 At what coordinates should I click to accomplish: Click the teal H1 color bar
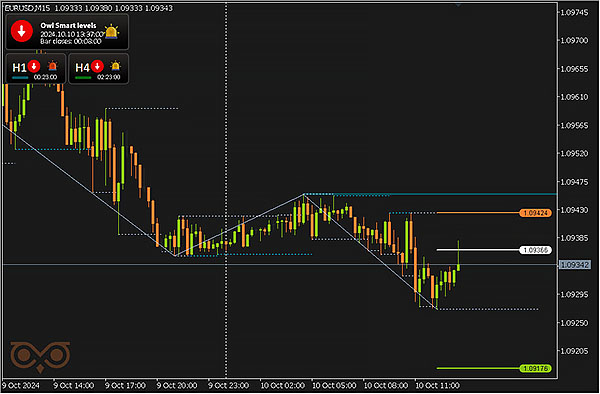[20, 78]
